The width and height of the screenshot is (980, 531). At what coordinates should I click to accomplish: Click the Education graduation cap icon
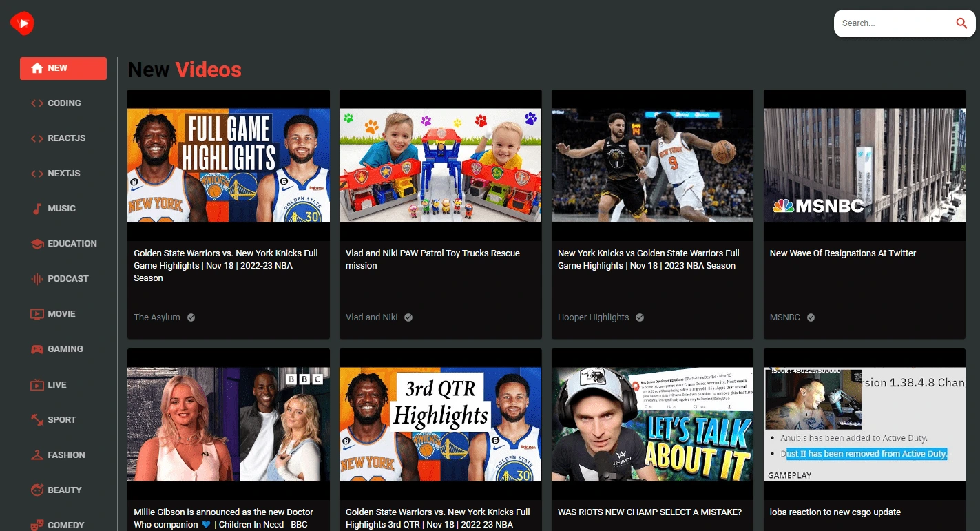point(37,244)
